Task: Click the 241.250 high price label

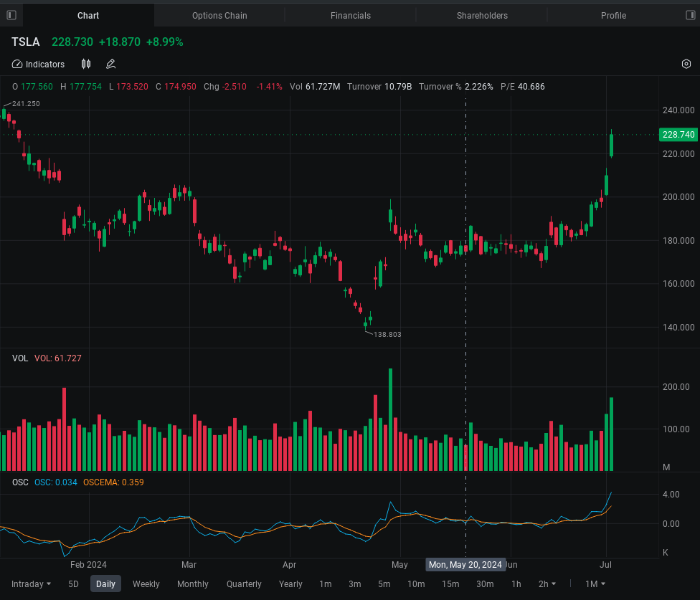Action: 26,103
